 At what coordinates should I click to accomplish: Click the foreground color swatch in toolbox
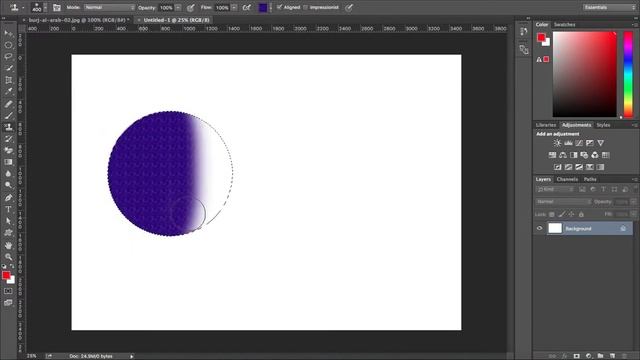click(x=6, y=276)
